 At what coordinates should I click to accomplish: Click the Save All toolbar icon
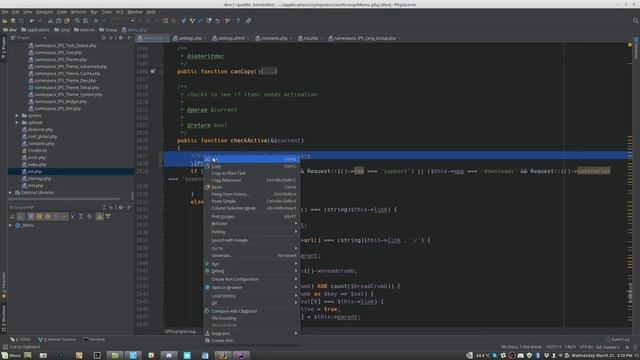[x=13, y=21]
